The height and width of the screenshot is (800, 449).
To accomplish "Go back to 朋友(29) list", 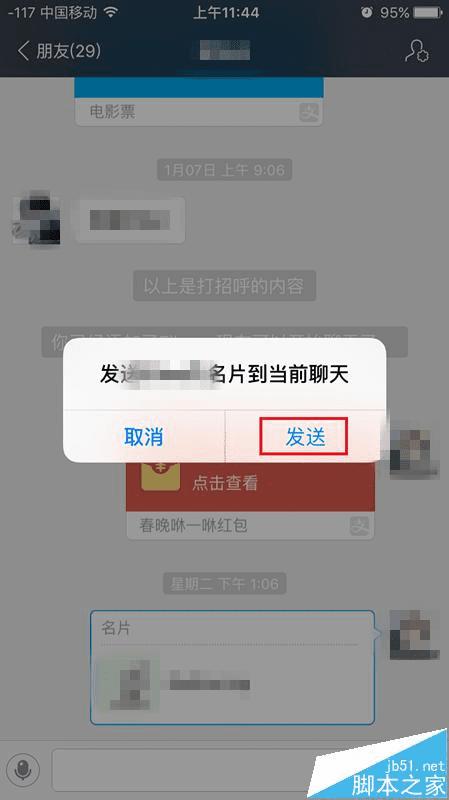I will [59, 51].
